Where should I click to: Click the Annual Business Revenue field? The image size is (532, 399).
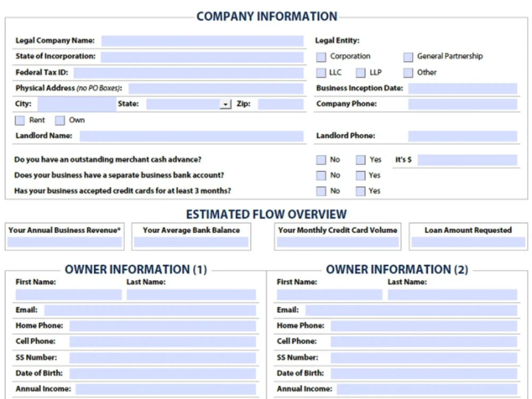click(65, 242)
